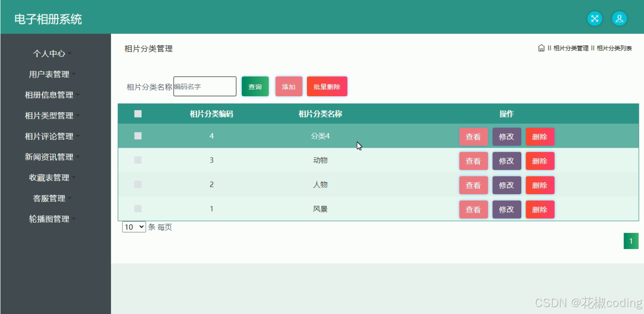The width and height of the screenshot is (644, 314).
Task: Check the checkbox for row 分类4
Action: click(138, 136)
